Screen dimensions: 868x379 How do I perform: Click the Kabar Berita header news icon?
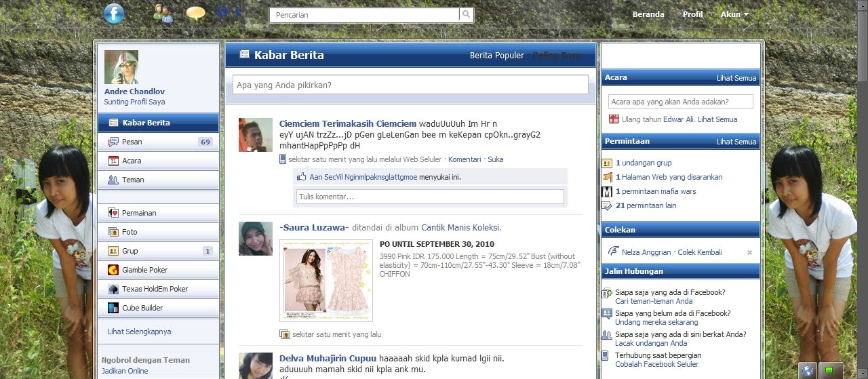245,55
